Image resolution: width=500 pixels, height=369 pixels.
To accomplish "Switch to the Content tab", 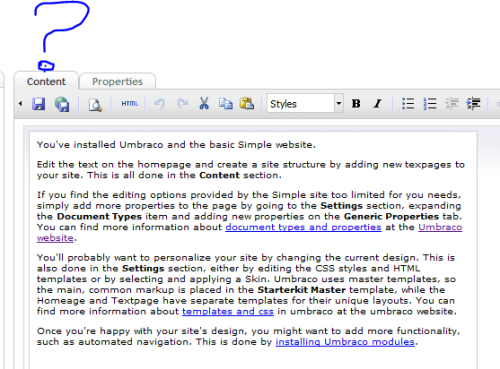I will [46, 81].
